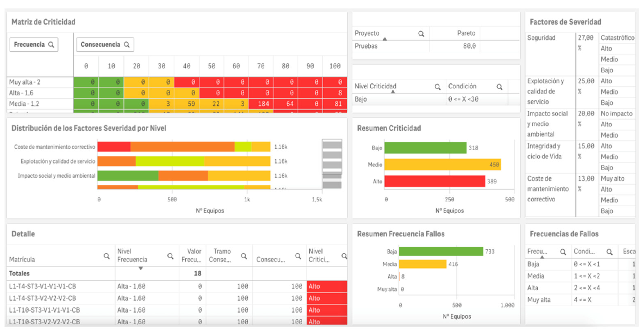
Task: Search the Frecu... column in Frecuencias de Fallos
Action: pos(563,252)
